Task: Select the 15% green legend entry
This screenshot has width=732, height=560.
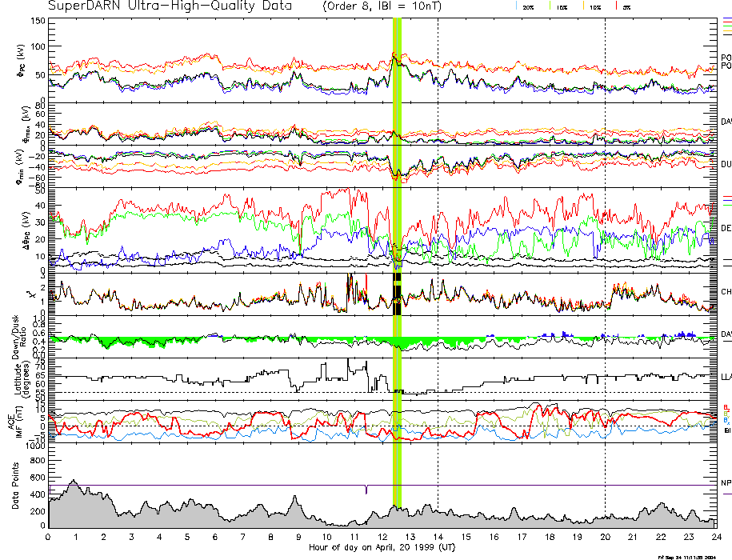Action: pyautogui.click(x=558, y=6)
